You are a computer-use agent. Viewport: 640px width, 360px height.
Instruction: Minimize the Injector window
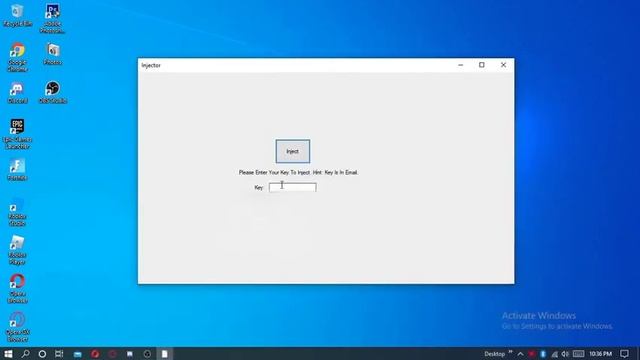[x=460, y=65]
